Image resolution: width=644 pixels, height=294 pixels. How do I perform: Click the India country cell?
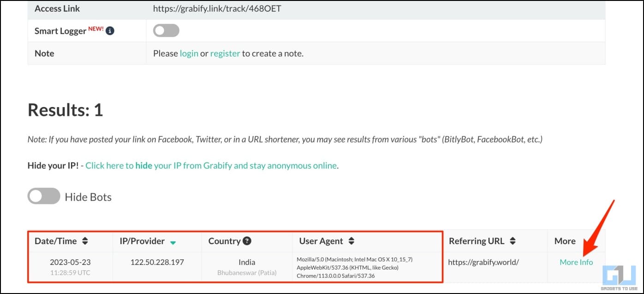[x=247, y=262]
